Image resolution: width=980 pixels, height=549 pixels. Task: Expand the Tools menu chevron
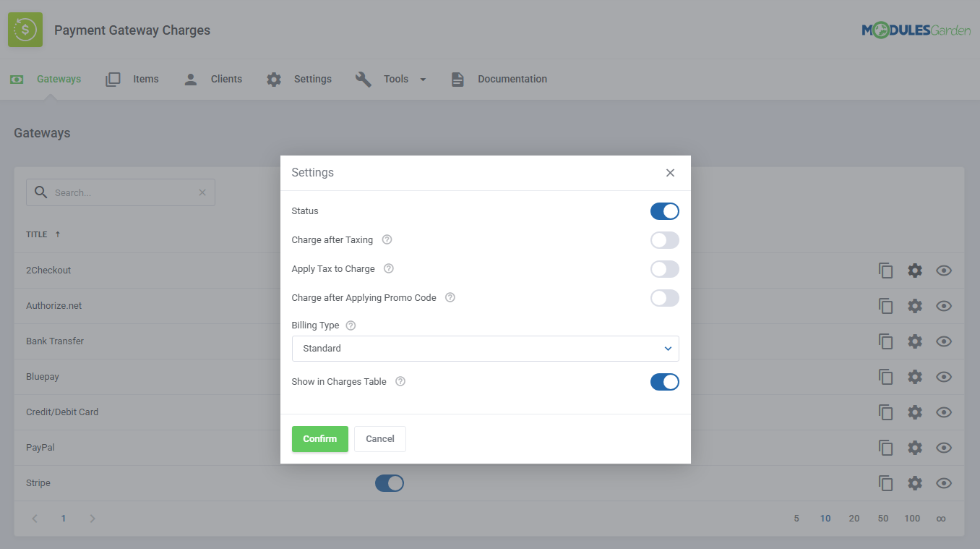click(x=423, y=79)
